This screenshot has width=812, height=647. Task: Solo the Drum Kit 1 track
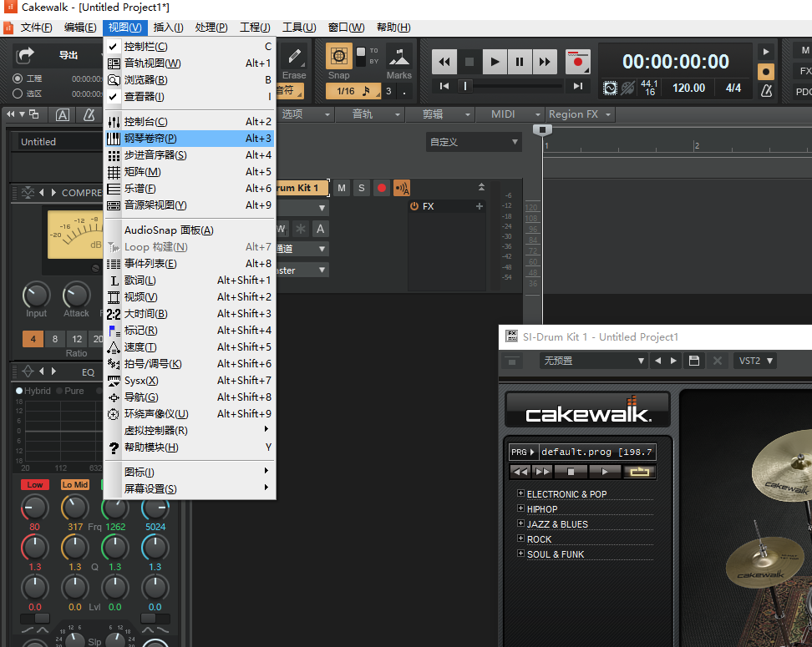(362, 188)
